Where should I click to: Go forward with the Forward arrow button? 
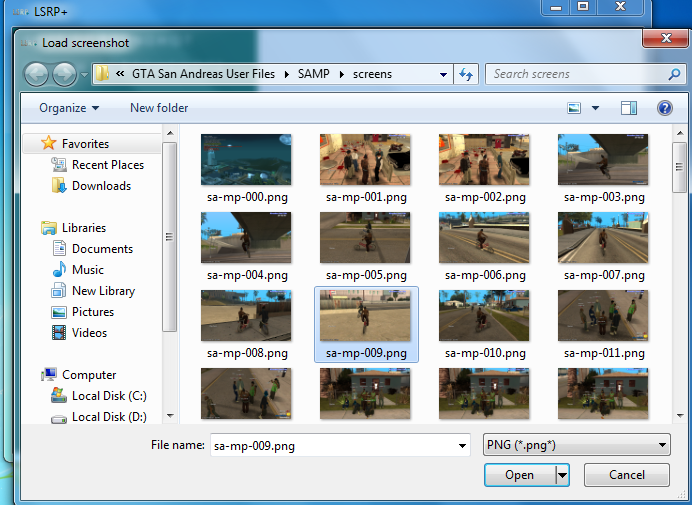point(64,74)
